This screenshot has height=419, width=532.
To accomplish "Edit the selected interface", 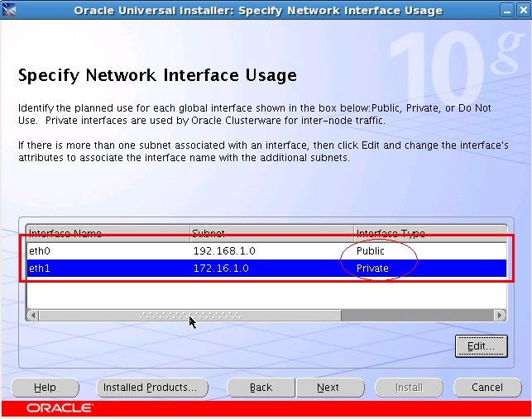I will (481, 346).
